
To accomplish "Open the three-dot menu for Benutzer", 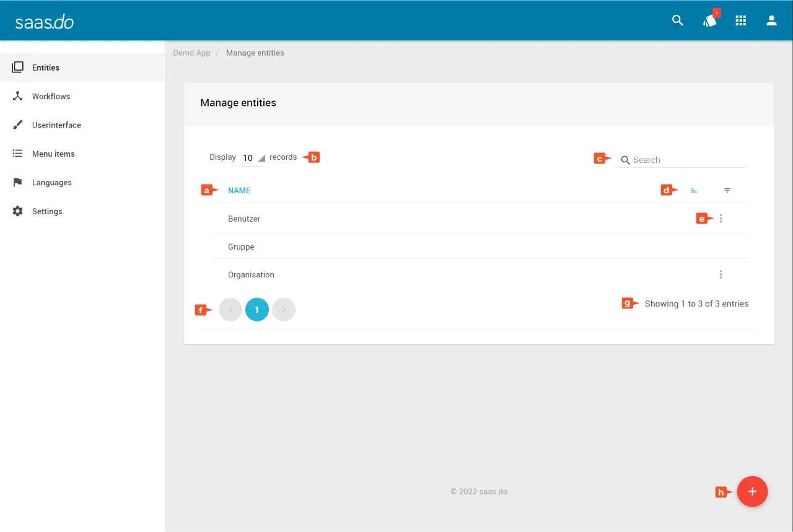I will pos(721,219).
